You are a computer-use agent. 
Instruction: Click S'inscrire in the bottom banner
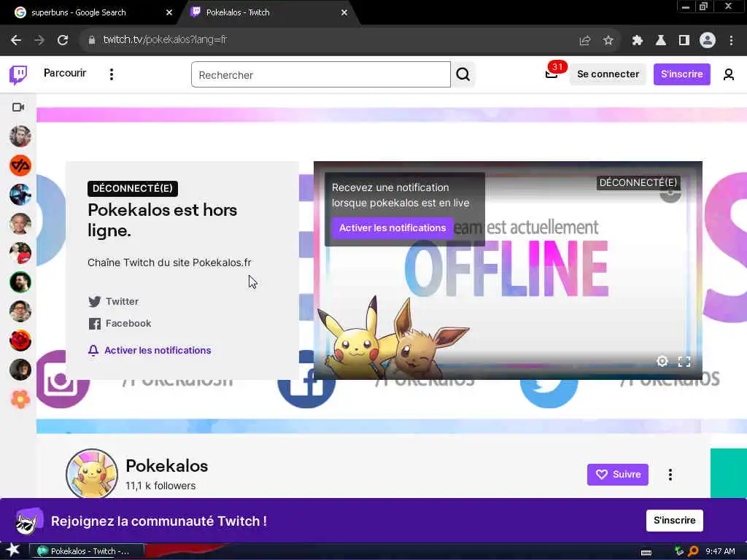point(674,520)
